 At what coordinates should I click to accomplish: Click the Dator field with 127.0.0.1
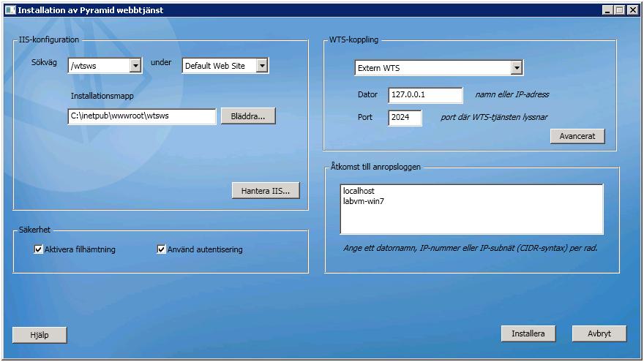pos(425,95)
